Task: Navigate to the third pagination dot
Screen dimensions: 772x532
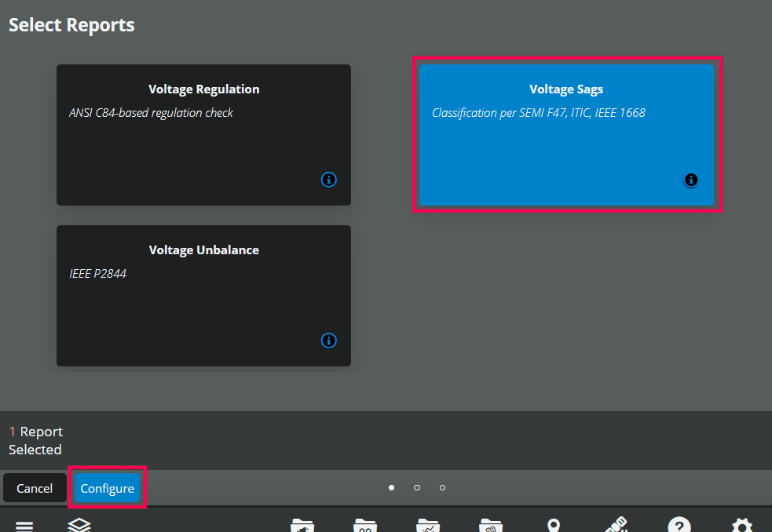Action: 442,487
